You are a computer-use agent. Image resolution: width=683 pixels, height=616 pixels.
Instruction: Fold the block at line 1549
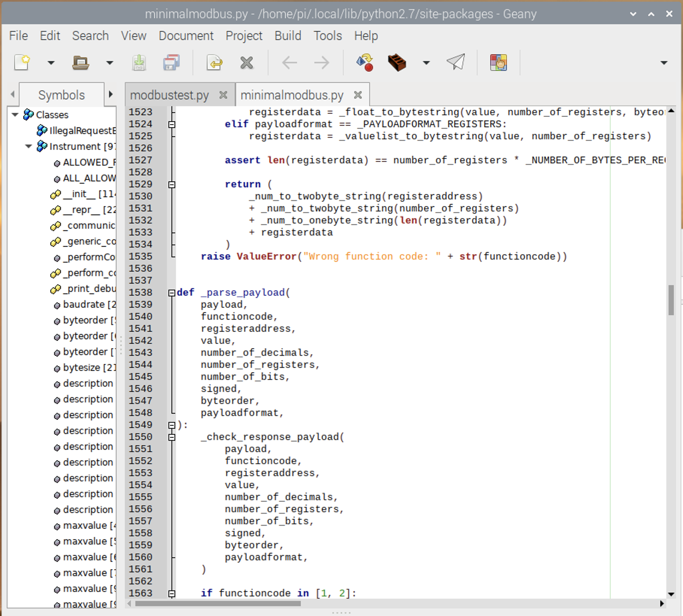click(x=172, y=425)
